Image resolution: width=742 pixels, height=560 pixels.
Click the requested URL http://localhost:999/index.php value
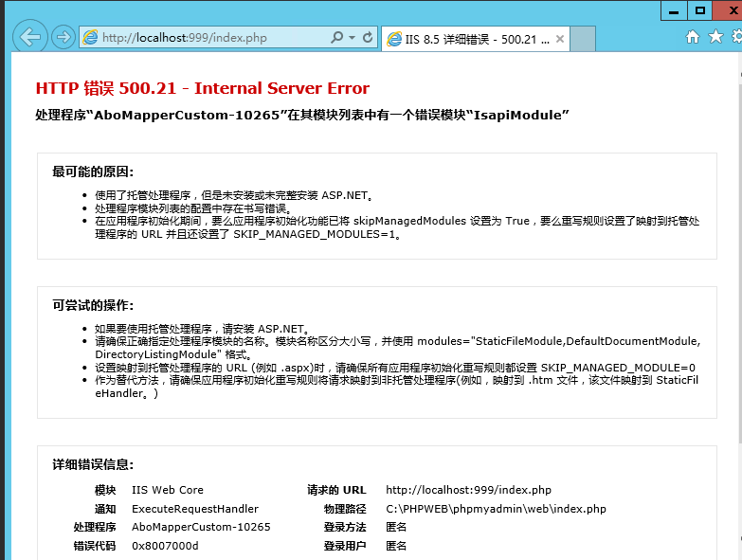click(x=468, y=490)
